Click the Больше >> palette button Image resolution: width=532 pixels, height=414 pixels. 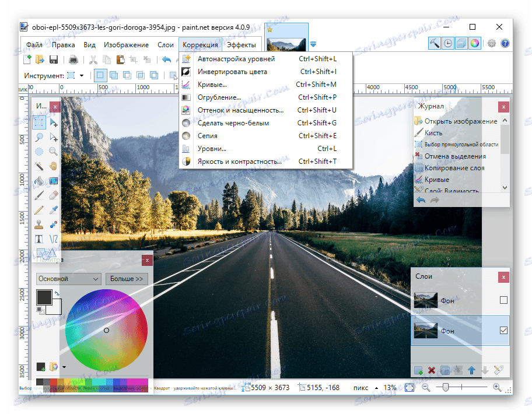tap(127, 279)
